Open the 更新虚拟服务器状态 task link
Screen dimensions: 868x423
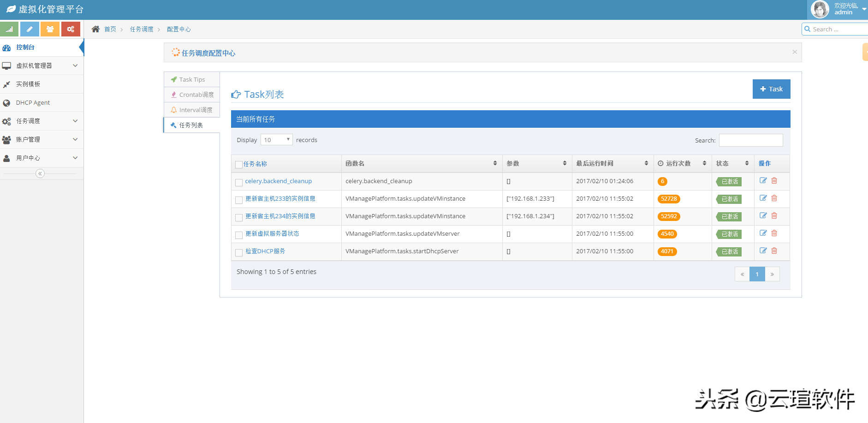[272, 233]
